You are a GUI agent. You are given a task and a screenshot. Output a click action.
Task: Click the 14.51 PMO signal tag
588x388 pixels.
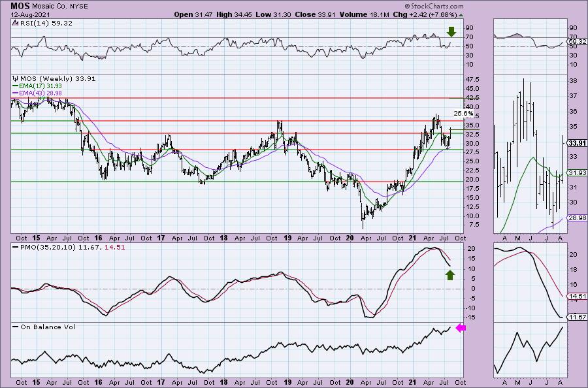point(578,296)
